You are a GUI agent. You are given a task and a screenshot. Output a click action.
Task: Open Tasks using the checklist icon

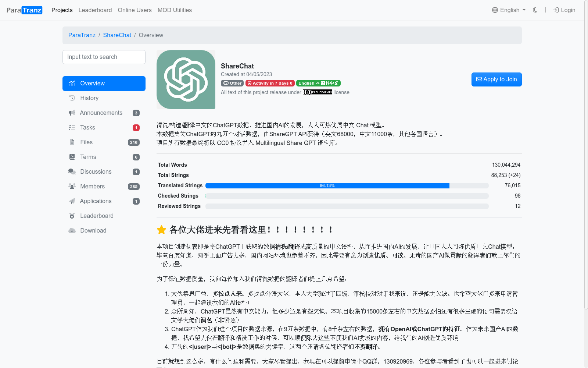pos(72,127)
